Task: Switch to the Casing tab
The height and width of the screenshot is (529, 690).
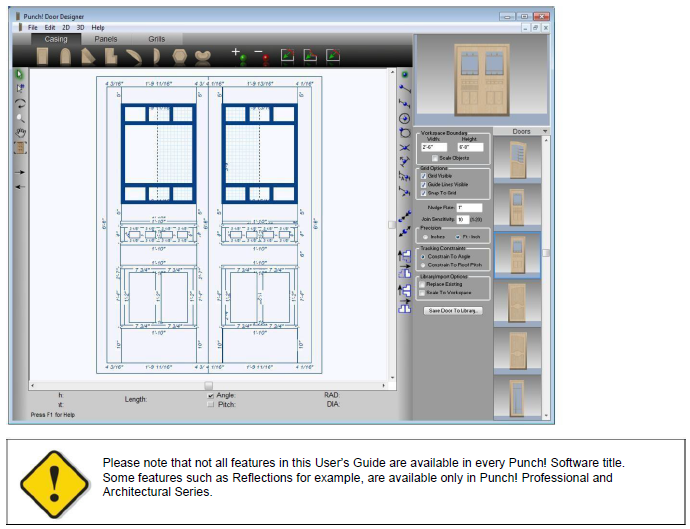Action: (56, 39)
